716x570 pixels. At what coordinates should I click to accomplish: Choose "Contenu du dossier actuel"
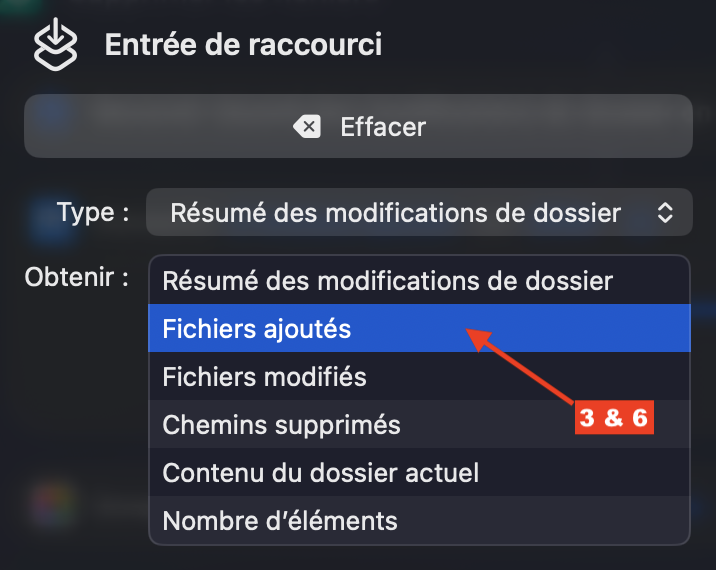(320, 472)
